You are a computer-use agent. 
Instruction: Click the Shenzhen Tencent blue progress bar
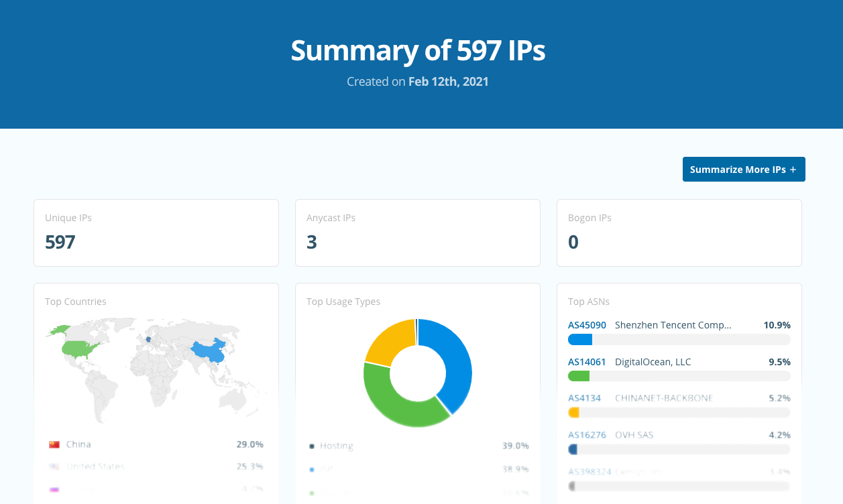pos(580,340)
